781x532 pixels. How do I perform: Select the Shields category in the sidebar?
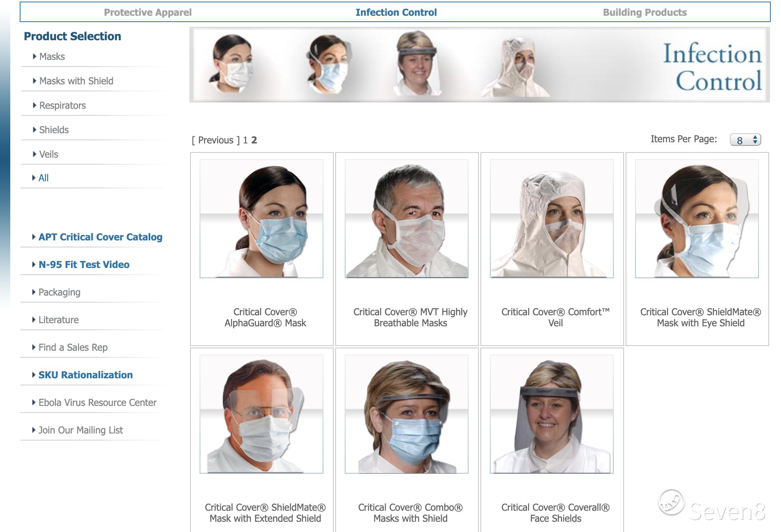point(54,130)
